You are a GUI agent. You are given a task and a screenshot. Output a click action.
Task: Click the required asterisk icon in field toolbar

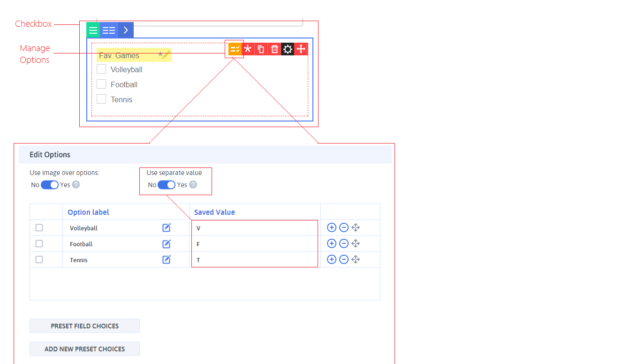click(248, 49)
